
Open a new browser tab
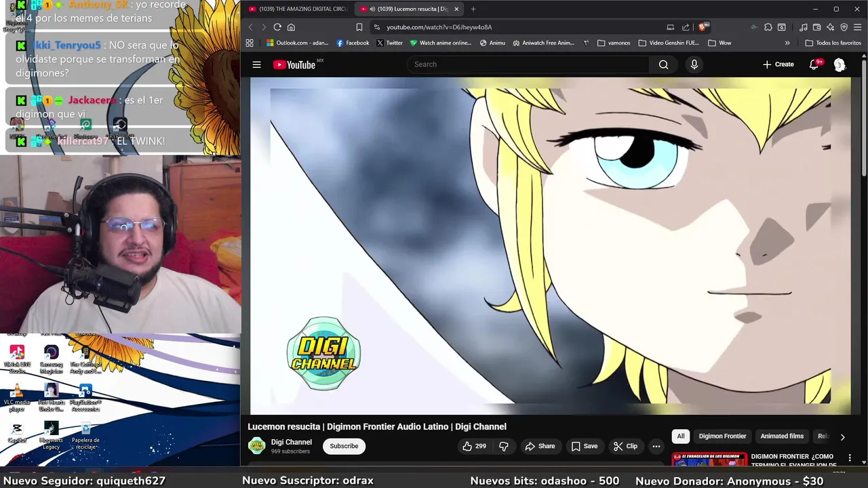pos(473,9)
